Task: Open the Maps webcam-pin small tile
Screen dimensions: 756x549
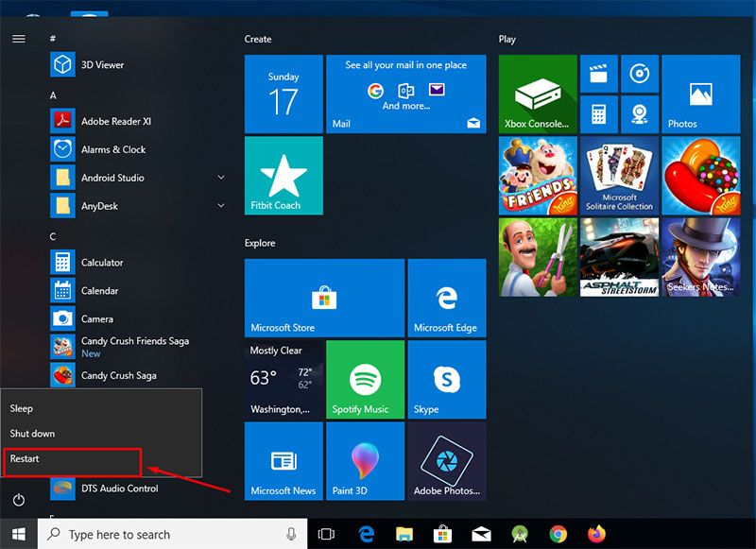Action: pyautogui.click(x=640, y=114)
